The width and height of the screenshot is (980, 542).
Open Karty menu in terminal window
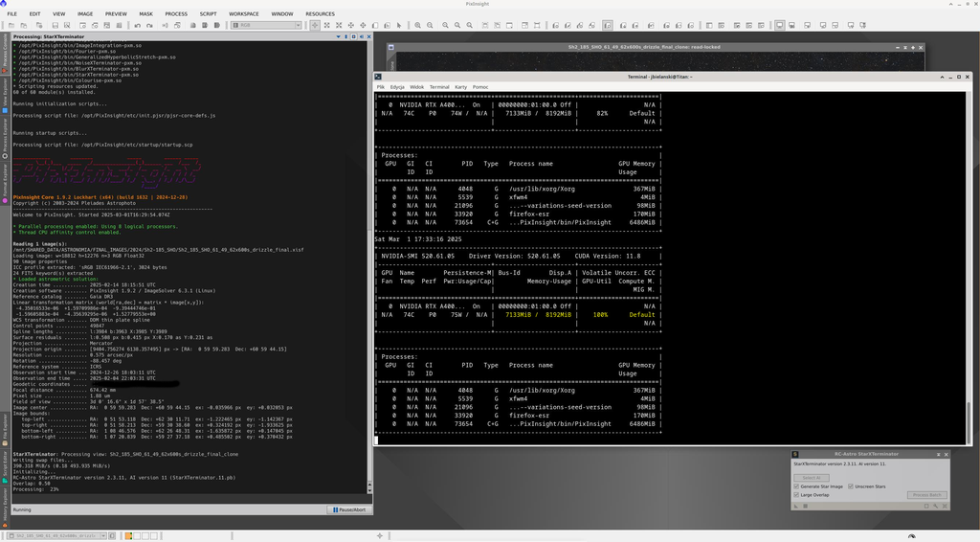[x=460, y=87]
